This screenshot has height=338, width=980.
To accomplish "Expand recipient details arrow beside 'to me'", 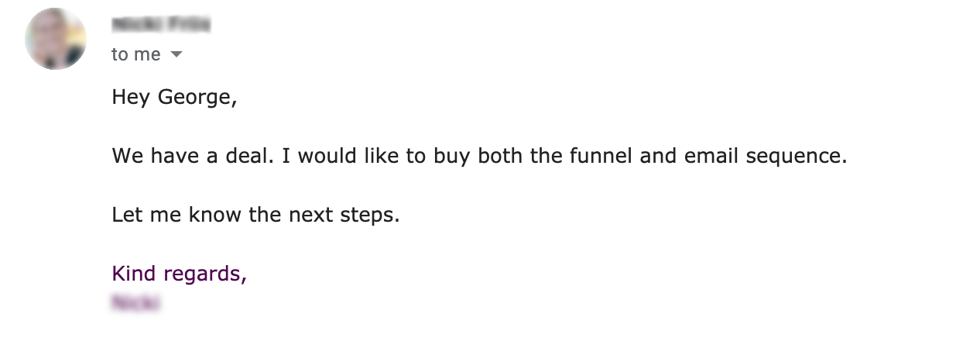I will 176,55.
